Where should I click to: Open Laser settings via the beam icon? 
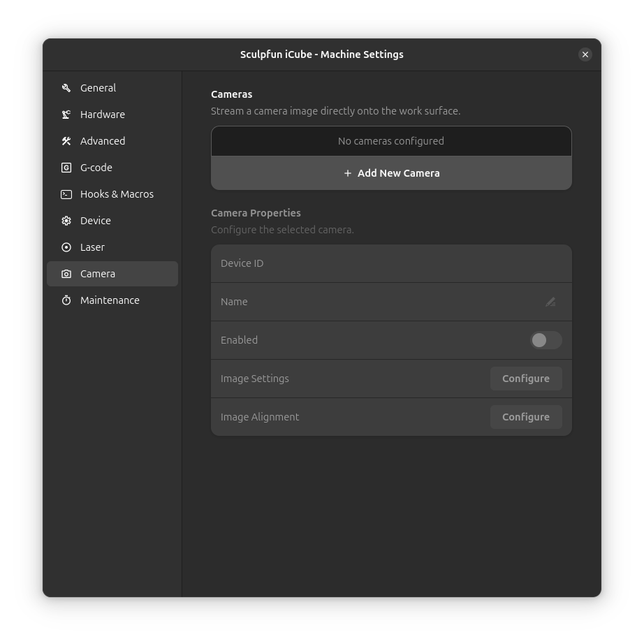tap(66, 247)
